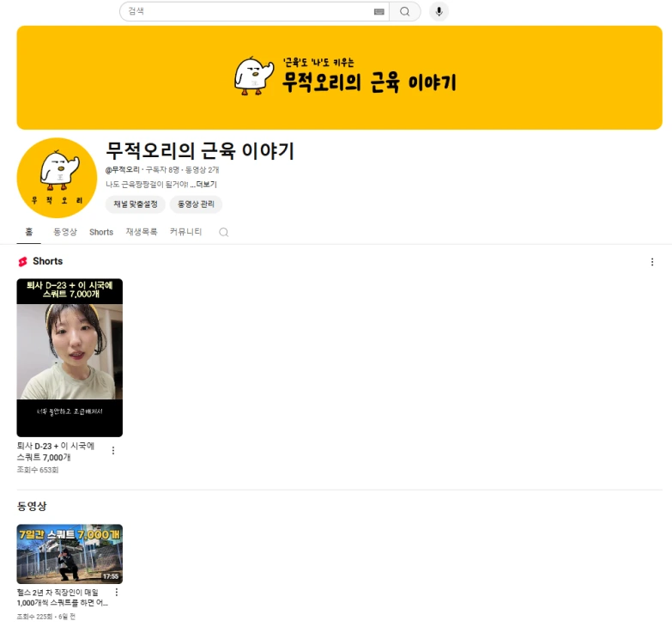Switch to the Shorts tab

point(101,232)
